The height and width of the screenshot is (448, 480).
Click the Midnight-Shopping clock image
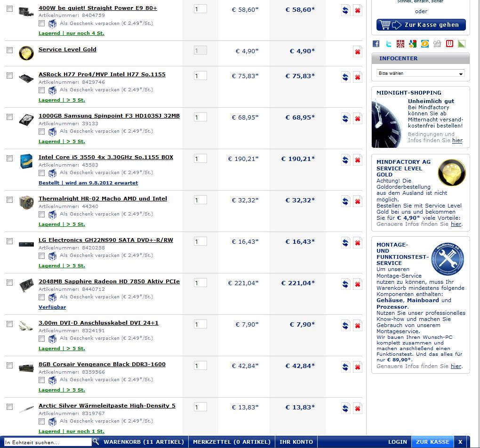387,124
